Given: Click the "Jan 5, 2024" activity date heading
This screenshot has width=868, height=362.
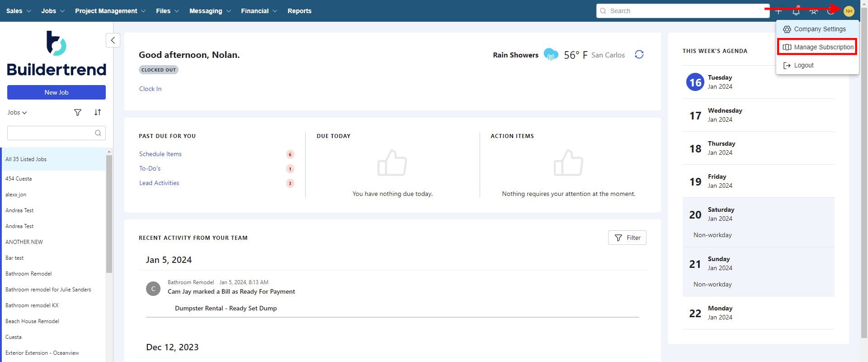Looking at the screenshot, I should (x=169, y=260).
